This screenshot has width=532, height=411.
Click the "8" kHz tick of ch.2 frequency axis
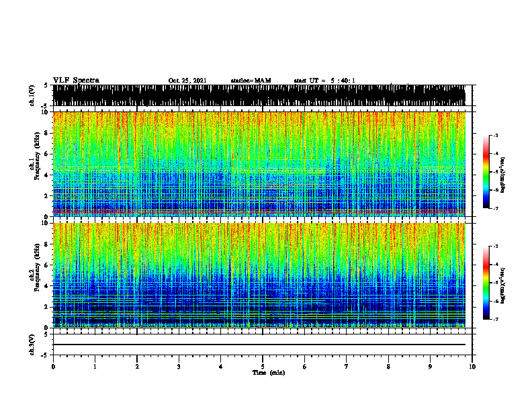point(46,244)
